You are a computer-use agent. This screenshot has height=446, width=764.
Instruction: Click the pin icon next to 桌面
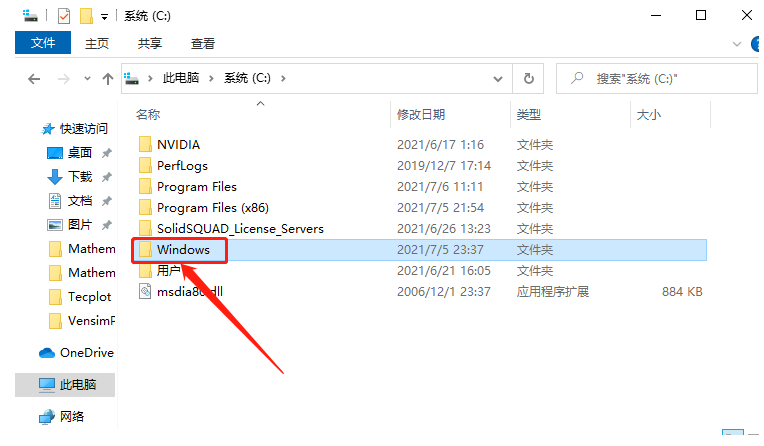pos(106,153)
